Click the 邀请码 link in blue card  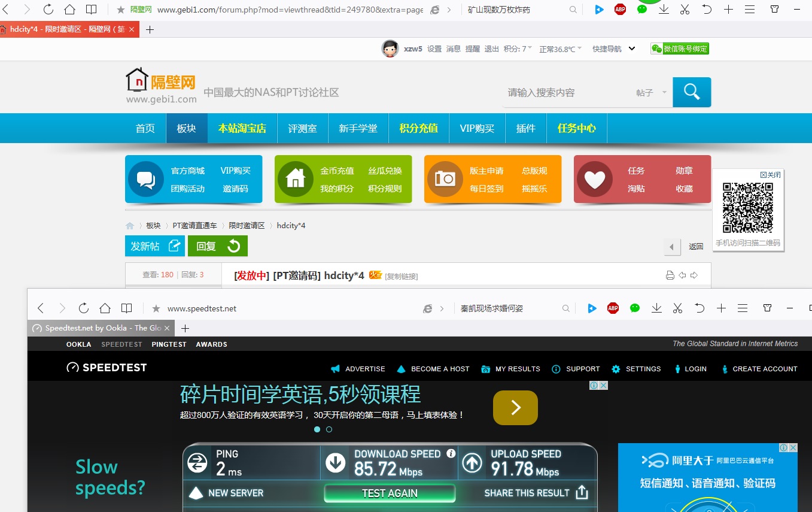pyautogui.click(x=235, y=189)
